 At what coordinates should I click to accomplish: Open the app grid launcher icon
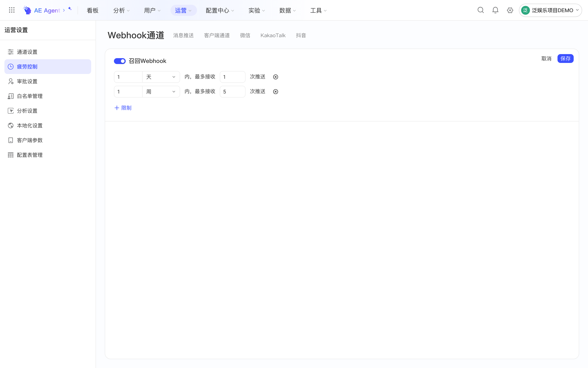[x=12, y=10]
